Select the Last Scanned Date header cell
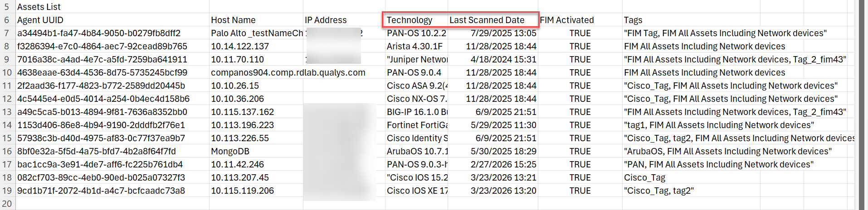This screenshot has width=868, height=210. (x=487, y=20)
